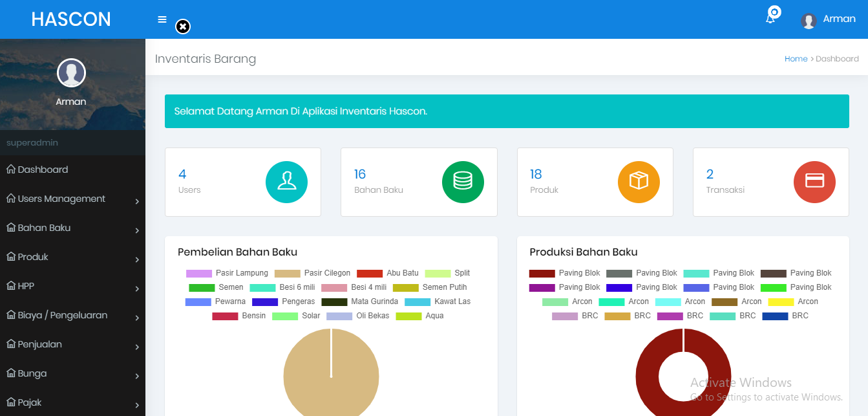Expand the Users Management menu

coord(71,199)
